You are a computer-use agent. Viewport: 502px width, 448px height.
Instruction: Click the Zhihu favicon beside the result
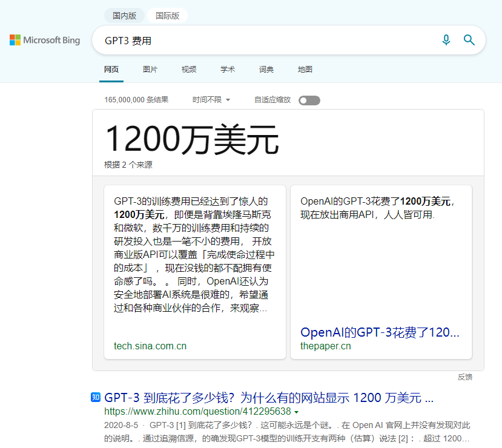click(x=96, y=398)
